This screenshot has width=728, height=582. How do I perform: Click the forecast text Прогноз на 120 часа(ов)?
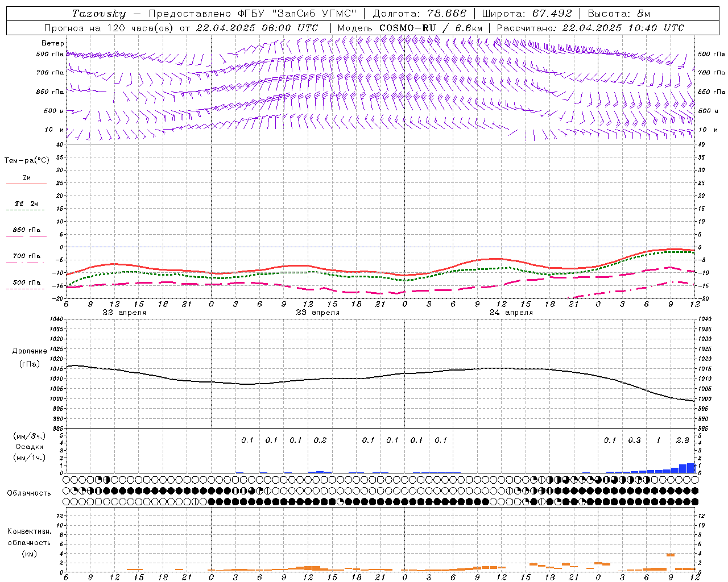click(109, 28)
